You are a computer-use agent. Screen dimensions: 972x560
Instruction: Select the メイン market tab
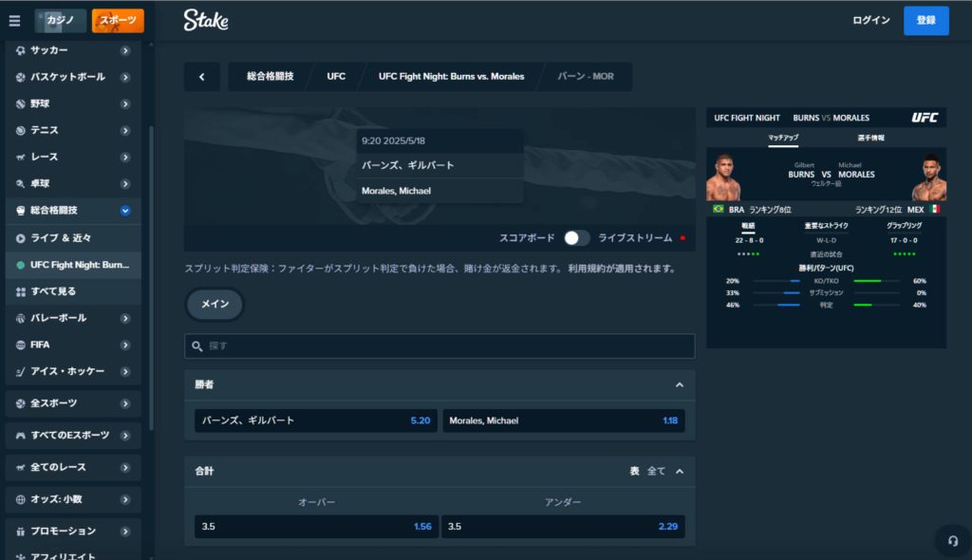[215, 304]
